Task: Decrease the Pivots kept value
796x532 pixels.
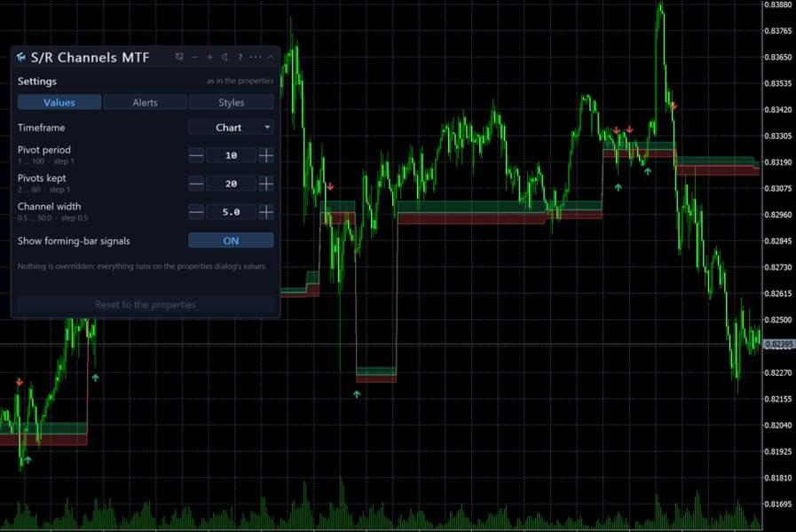Action: [196, 184]
